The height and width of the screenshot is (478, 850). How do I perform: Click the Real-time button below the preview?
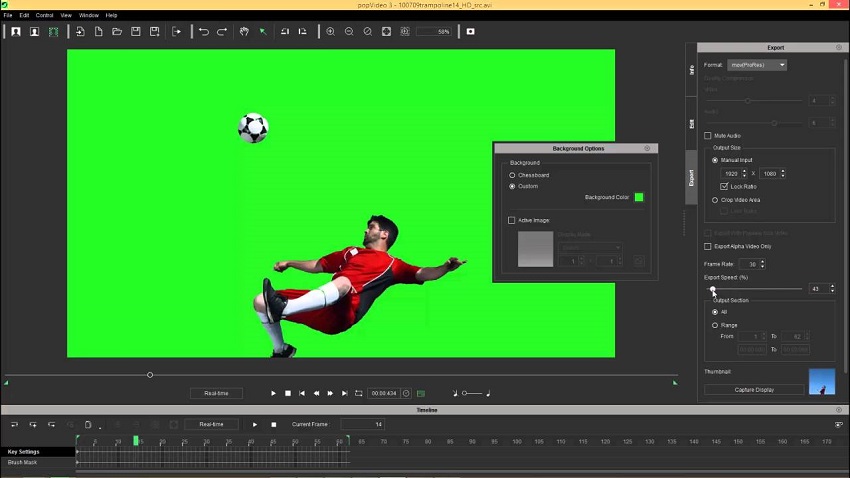216,393
